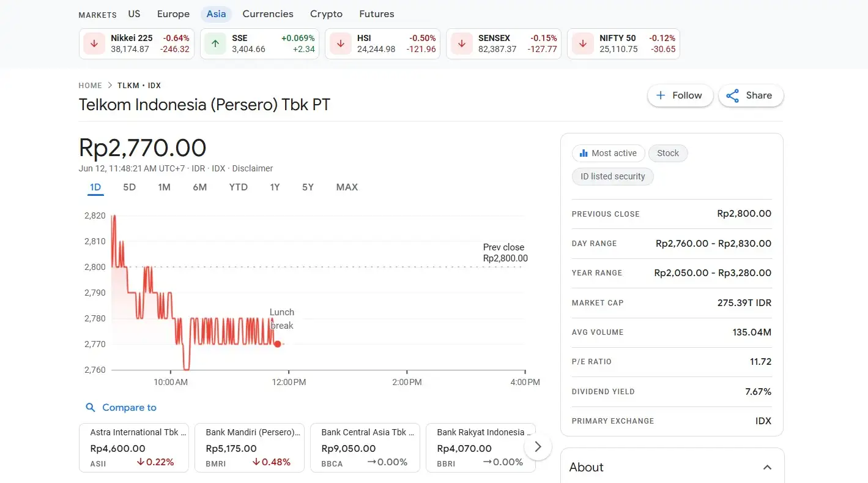Click the SSE green up arrow icon
The height and width of the screenshot is (483, 868).
click(x=215, y=44)
